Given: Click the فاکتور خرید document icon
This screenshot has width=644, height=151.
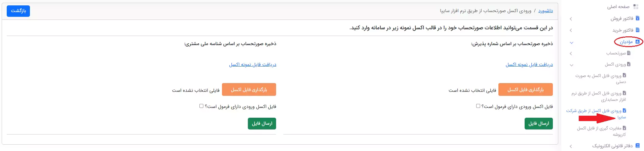Looking at the screenshot, I should (638, 30).
